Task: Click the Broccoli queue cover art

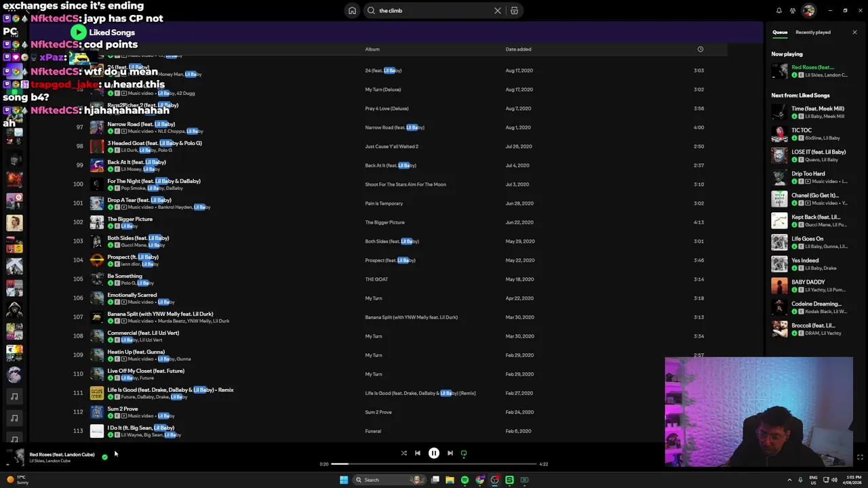Action: 780,329
